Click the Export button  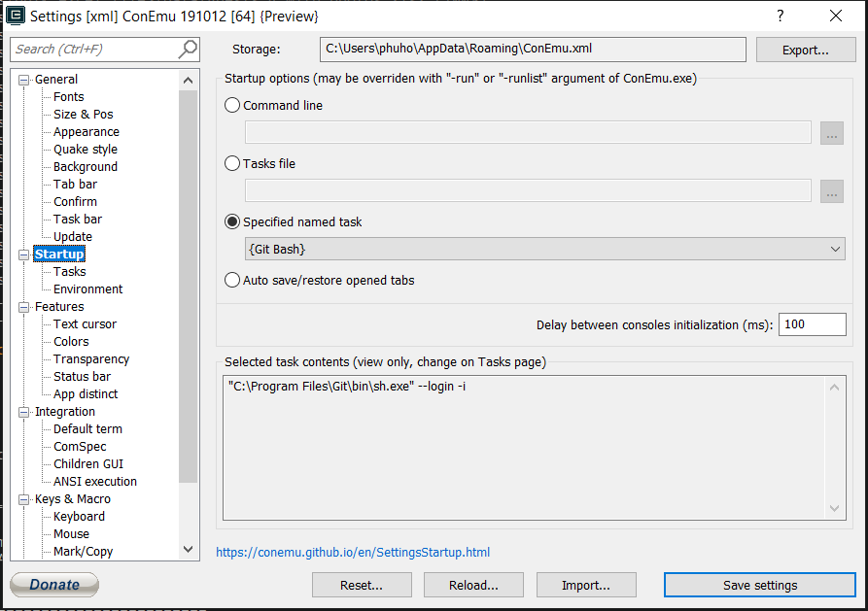click(x=805, y=51)
